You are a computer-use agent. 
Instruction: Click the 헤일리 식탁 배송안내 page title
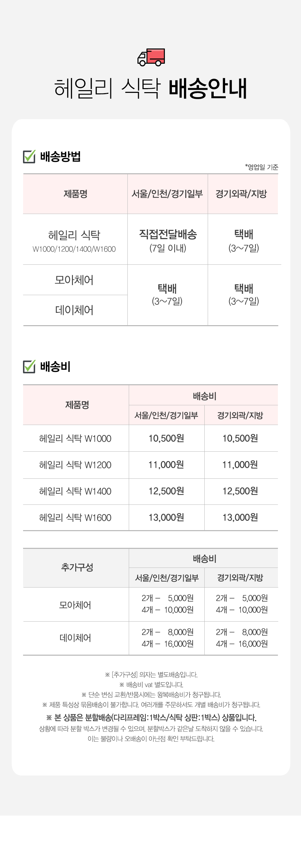point(150,88)
